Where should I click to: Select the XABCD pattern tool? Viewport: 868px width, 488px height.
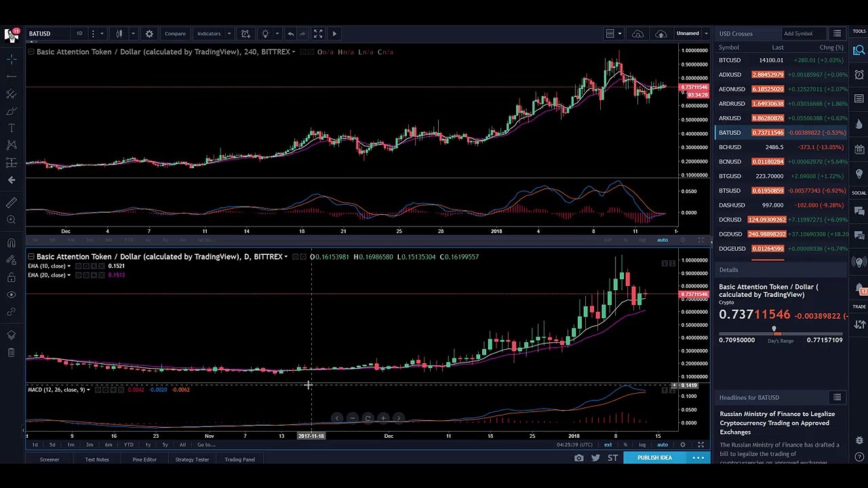pyautogui.click(x=12, y=144)
